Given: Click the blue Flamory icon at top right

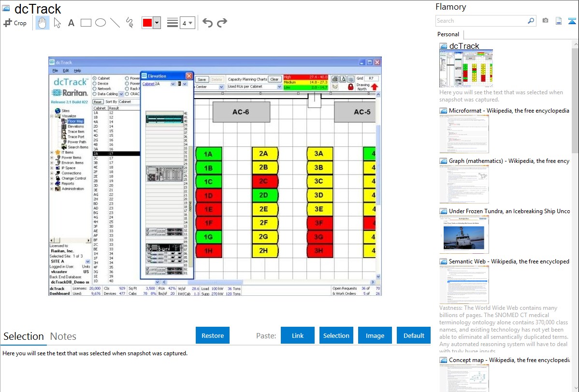Looking at the screenshot, I should 572,21.
